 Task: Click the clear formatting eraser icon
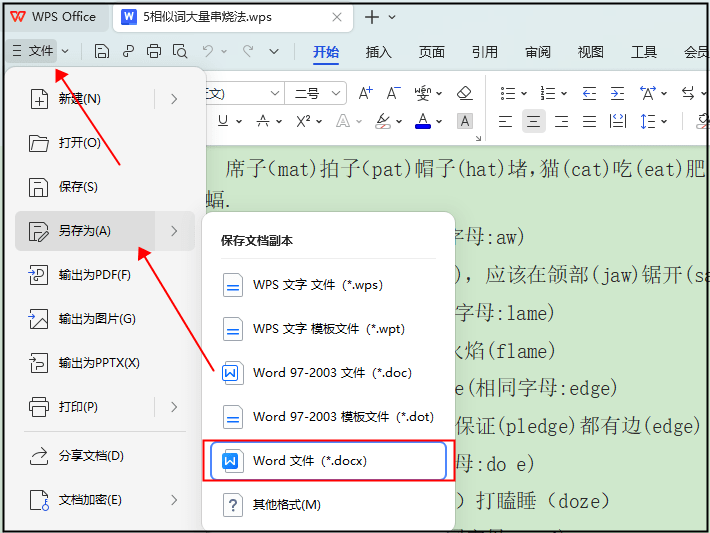tap(465, 93)
